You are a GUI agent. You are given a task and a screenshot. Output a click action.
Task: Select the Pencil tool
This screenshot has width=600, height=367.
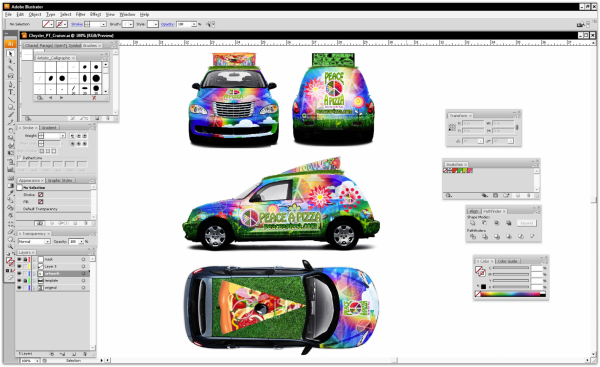[10, 122]
